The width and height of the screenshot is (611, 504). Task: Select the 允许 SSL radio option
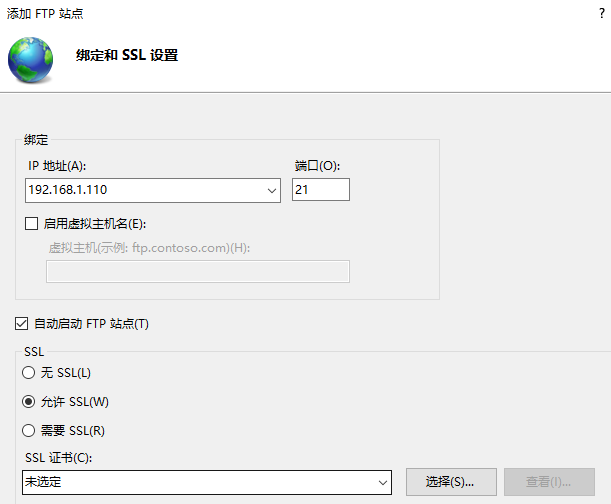28,401
